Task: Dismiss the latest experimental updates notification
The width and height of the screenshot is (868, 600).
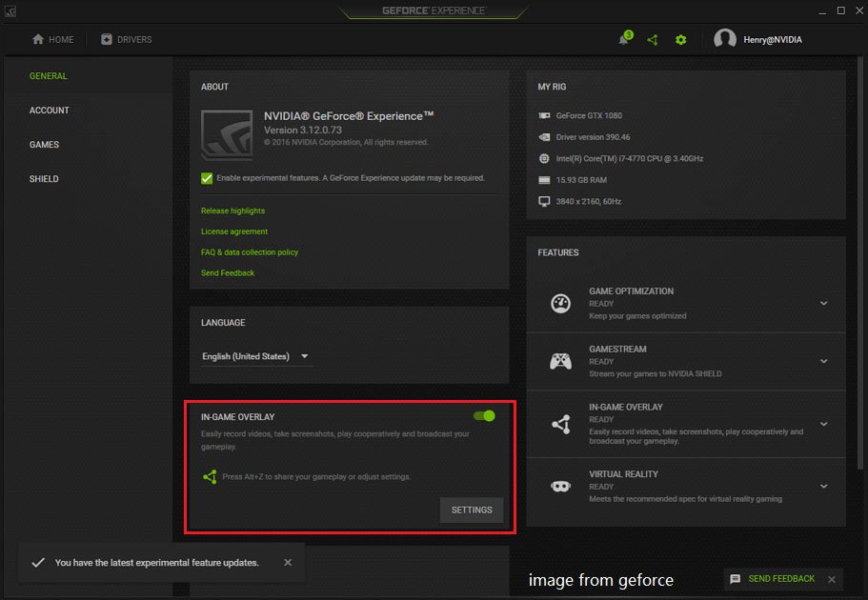Action: [x=288, y=563]
